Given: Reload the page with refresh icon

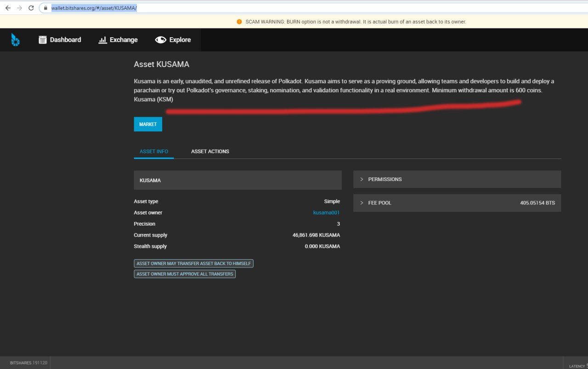Looking at the screenshot, I should 31,8.
